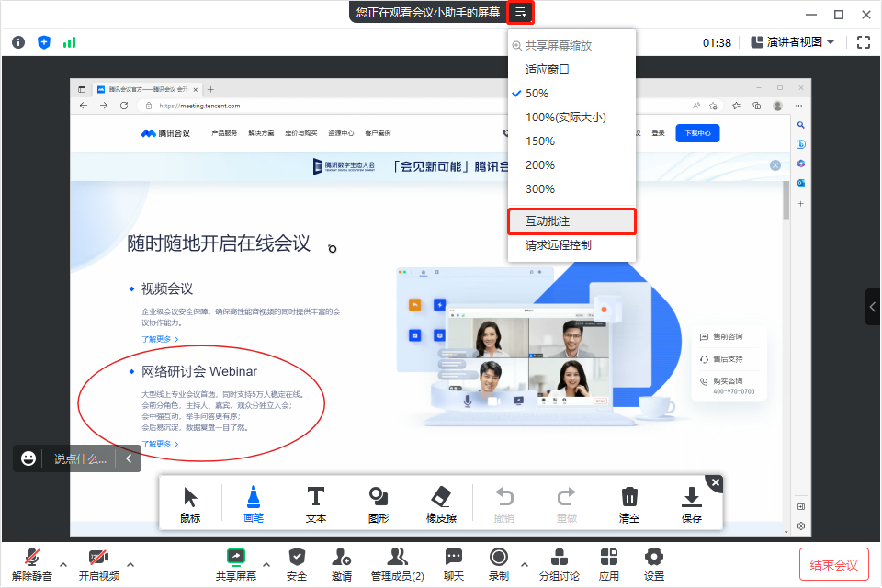The height and width of the screenshot is (588, 882).
Task: Open meeting settings gear
Action: coord(653,564)
